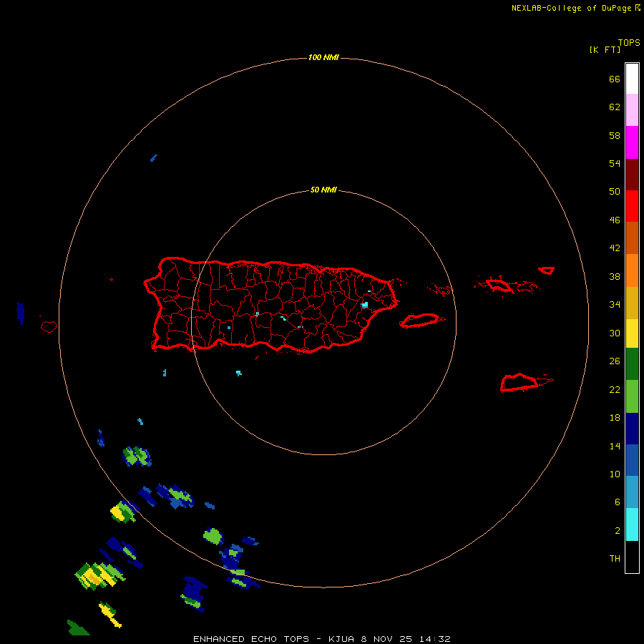Click the dark green 30 kft legend swatch
The width and height of the screenshot is (644, 644).
(632, 364)
